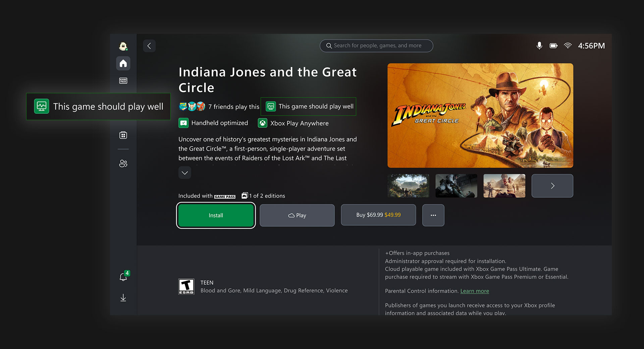644x349 pixels.
Task: Advance screenshots with the right arrow tile
Action: (x=552, y=186)
